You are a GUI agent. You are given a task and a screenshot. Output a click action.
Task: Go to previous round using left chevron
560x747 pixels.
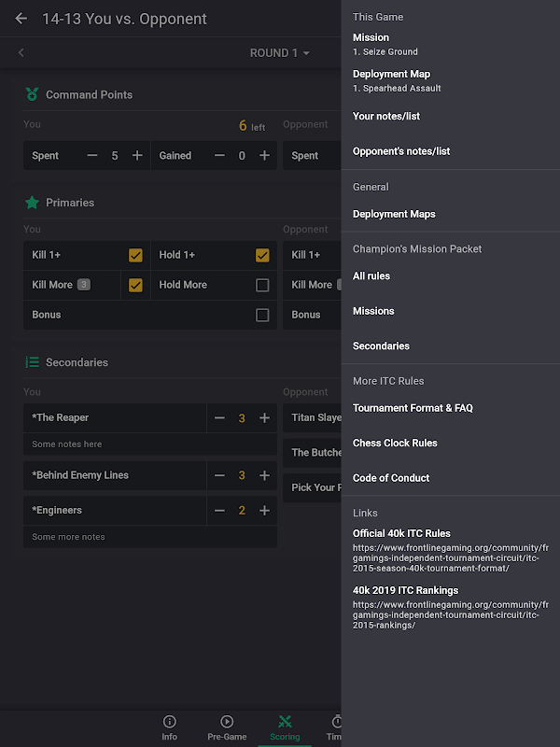pos(21,53)
